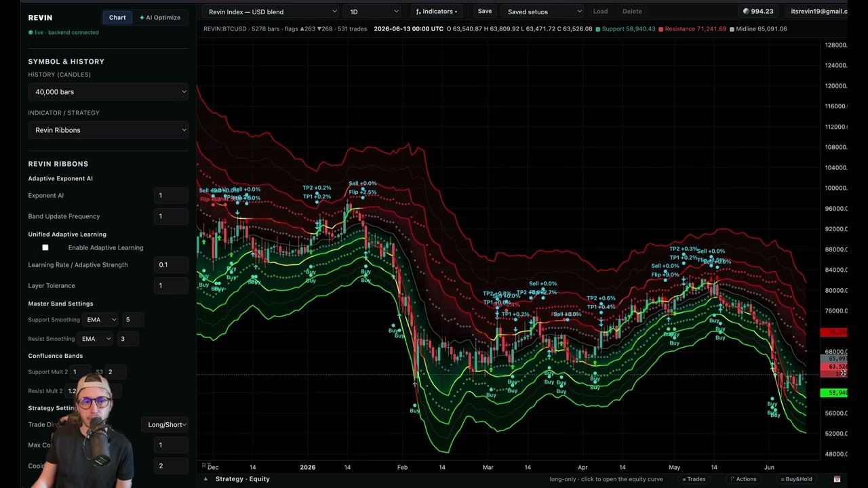The width and height of the screenshot is (868, 488).
Task: Click the 531 trades info text
Action: [352, 29]
